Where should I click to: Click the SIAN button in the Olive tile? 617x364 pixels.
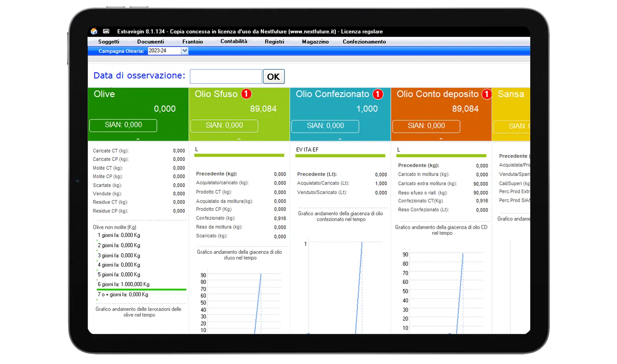tap(123, 125)
